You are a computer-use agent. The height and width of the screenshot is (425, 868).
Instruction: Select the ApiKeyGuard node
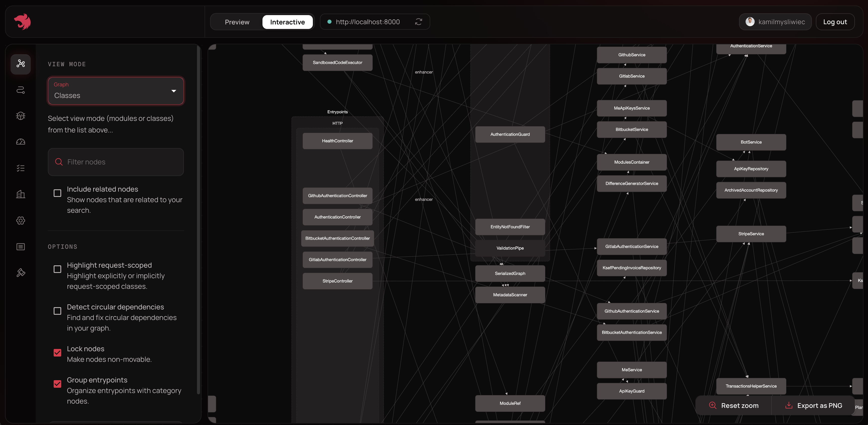(x=632, y=391)
